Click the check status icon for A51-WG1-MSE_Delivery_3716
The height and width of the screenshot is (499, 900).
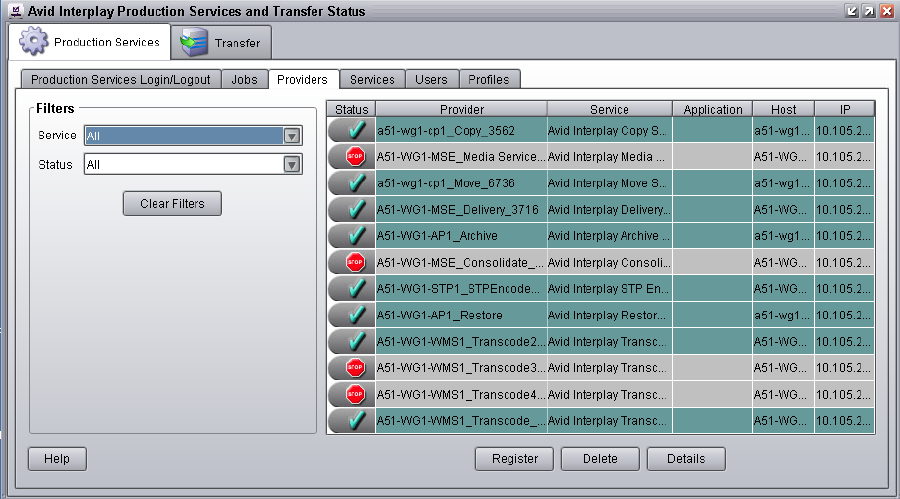pos(356,210)
